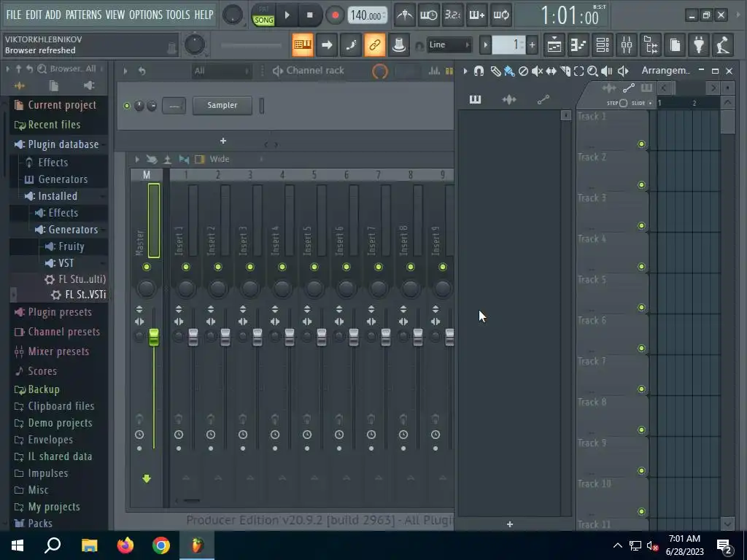Image resolution: width=747 pixels, height=560 pixels.
Task: Open project picker copy icon
Action: pyautogui.click(x=675, y=44)
